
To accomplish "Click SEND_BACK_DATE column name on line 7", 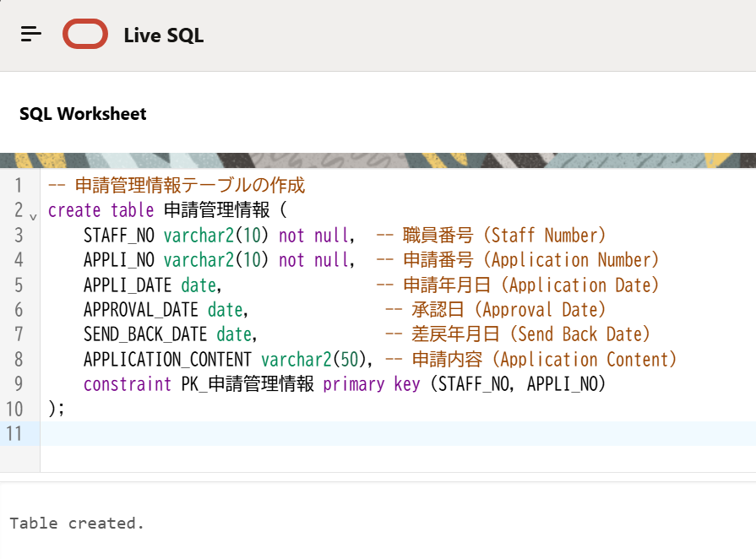I will click(145, 334).
